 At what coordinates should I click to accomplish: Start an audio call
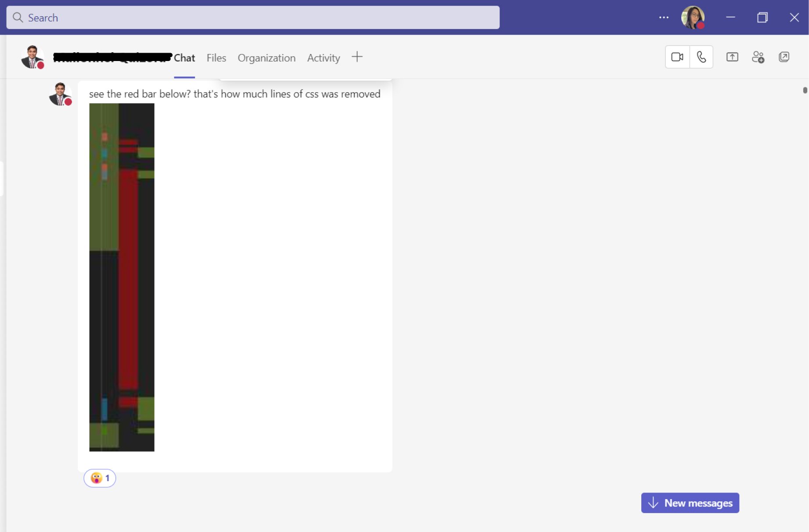click(x=701, y=57)
